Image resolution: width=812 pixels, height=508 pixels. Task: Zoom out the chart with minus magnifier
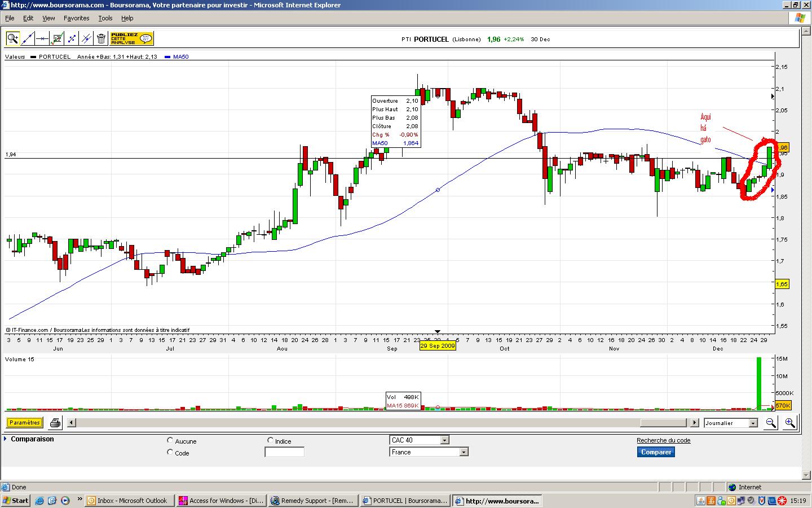770,423
